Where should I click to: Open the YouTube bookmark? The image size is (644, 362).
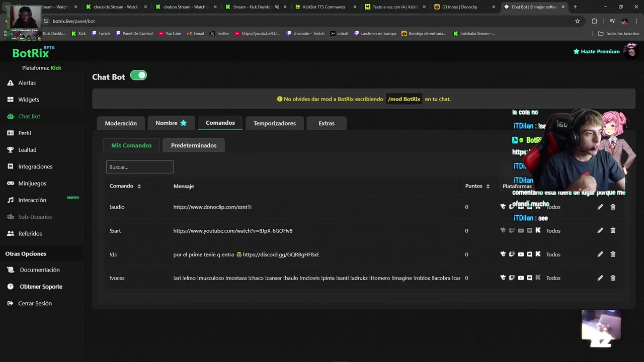170,34
